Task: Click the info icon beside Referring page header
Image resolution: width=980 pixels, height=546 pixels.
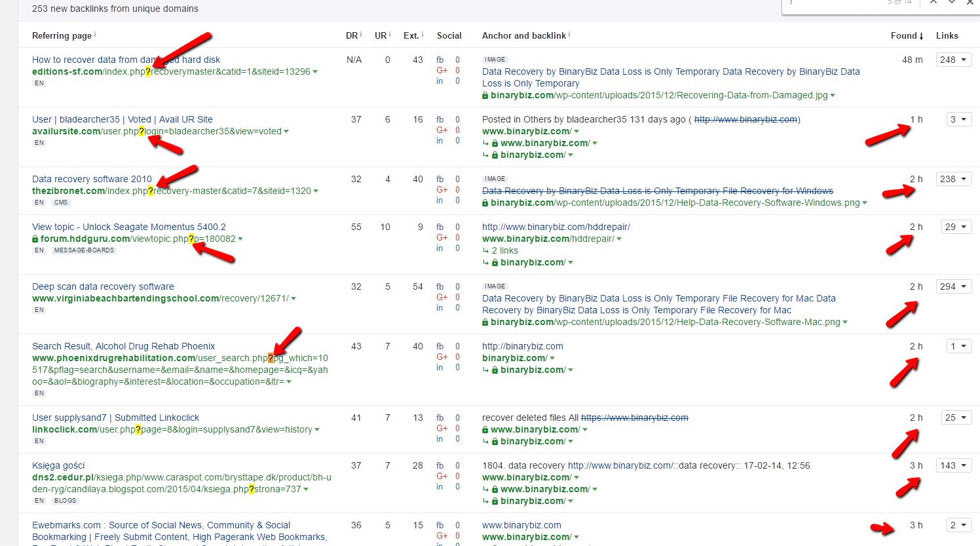Action: [95, 34]
